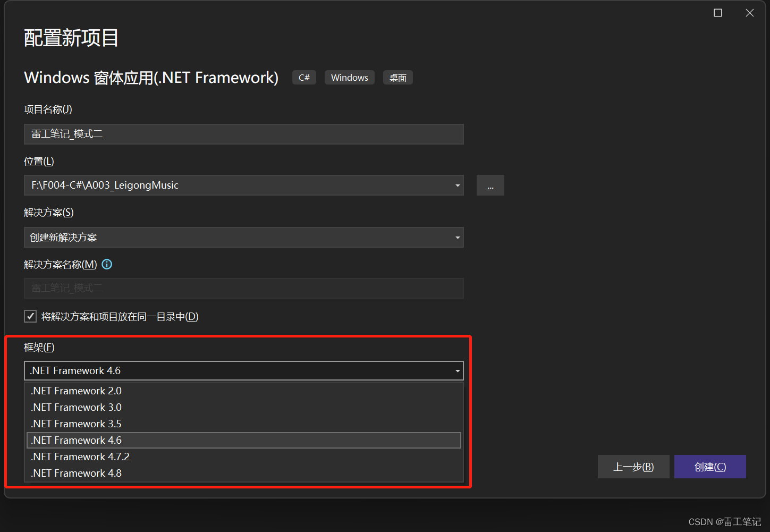This screenshot has height=532, width=770.
Task: Maximize the 配置新项目 dialog window
Action: pyautogui.click(x=718, y=13)
